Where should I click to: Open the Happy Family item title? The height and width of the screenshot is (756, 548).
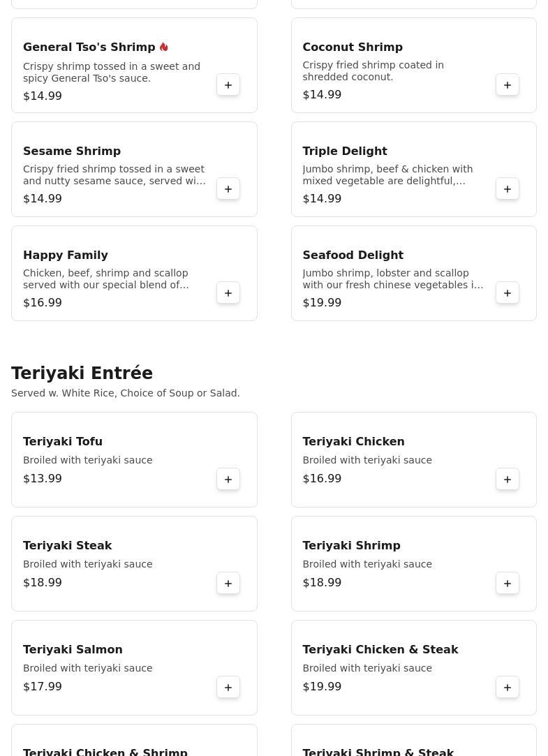coord(66,255)
